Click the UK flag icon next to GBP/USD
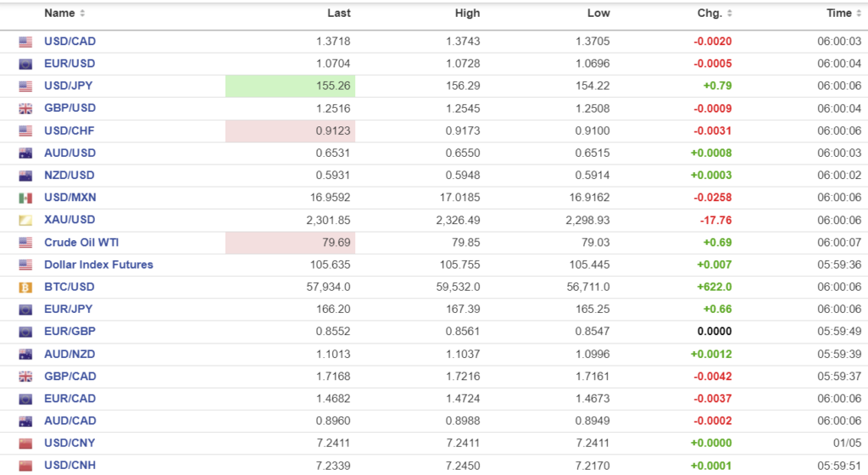The image size is (868, 475). pyautogui.click(x=25, y=109)
